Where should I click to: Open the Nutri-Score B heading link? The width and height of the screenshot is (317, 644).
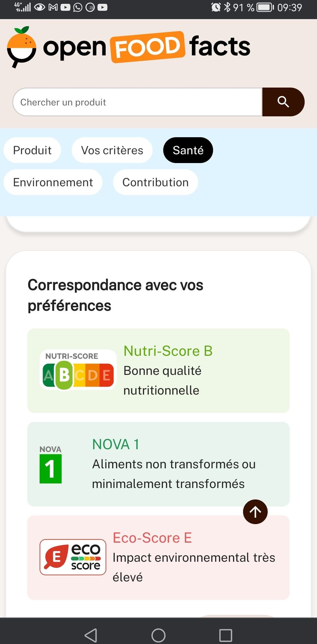[168, 351]
